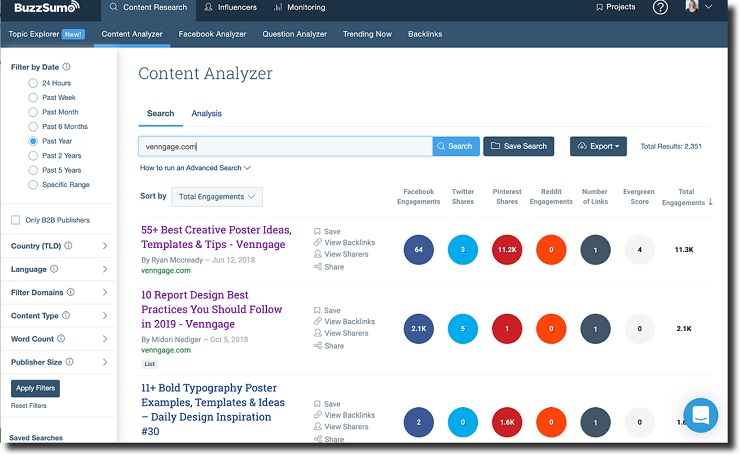Click the Filter by Date info icon

tap(67, 67)
